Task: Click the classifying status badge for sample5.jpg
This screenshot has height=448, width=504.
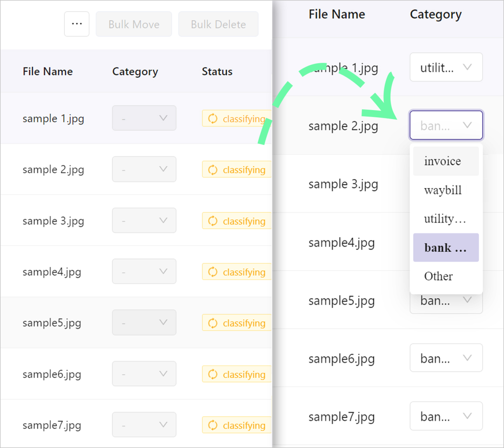Action: point(237,323)
